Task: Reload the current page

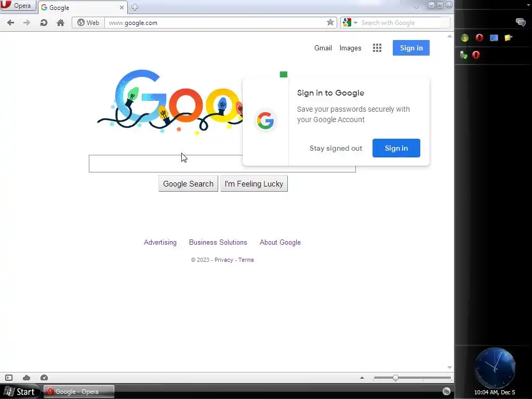Action: coord(44,23)
